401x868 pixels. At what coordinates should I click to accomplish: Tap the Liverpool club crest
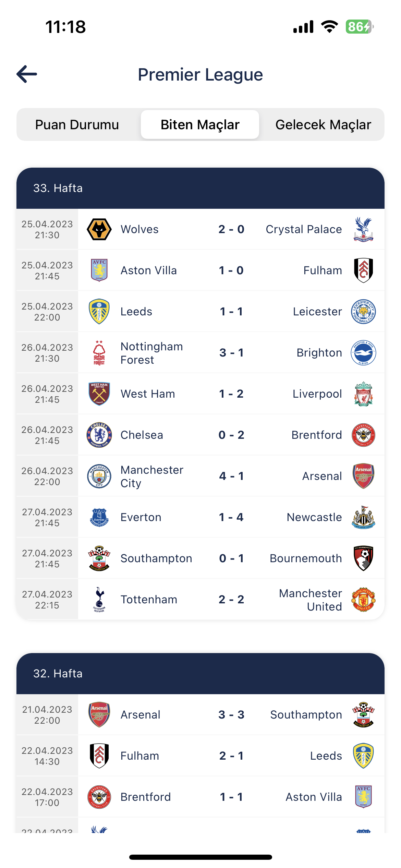pos(363,394)
